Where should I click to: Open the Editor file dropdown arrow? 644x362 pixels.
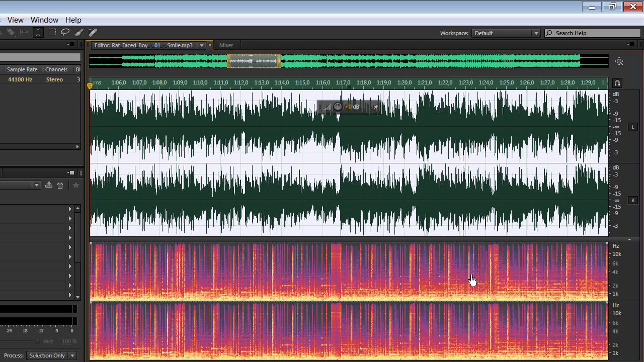point(202,45)
